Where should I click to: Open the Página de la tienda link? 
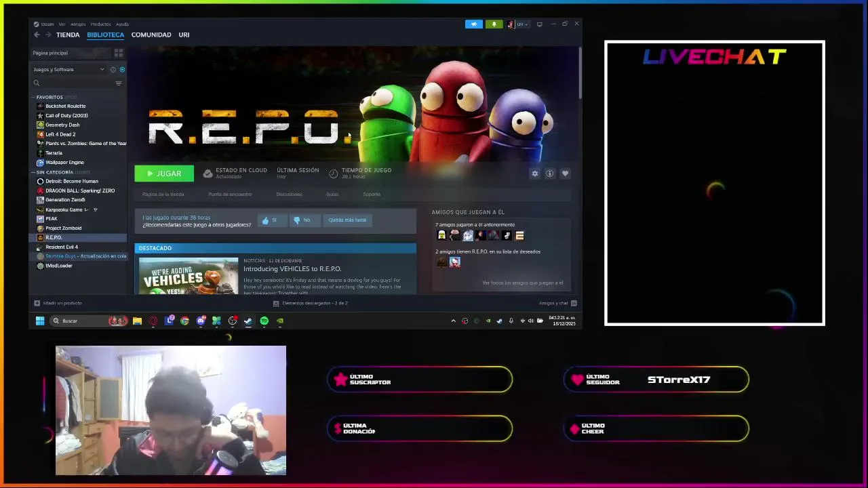click(163, 195)
